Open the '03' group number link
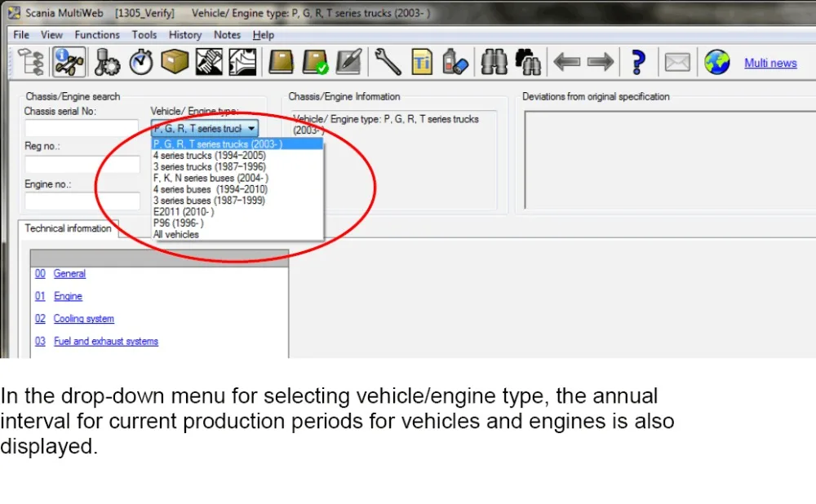Viewport: 816px width, 504px height. [x=40, y=341]
